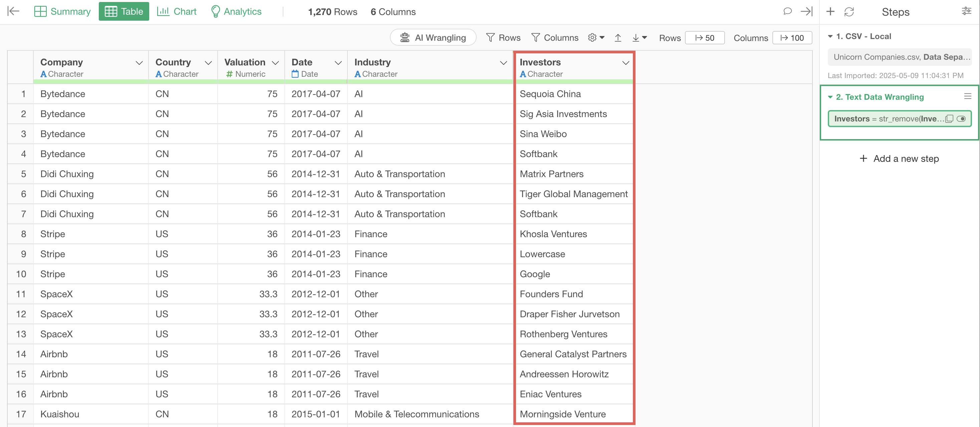Open the download arrow dropdown
The image size is (980, 427).
tap(639, 38)
